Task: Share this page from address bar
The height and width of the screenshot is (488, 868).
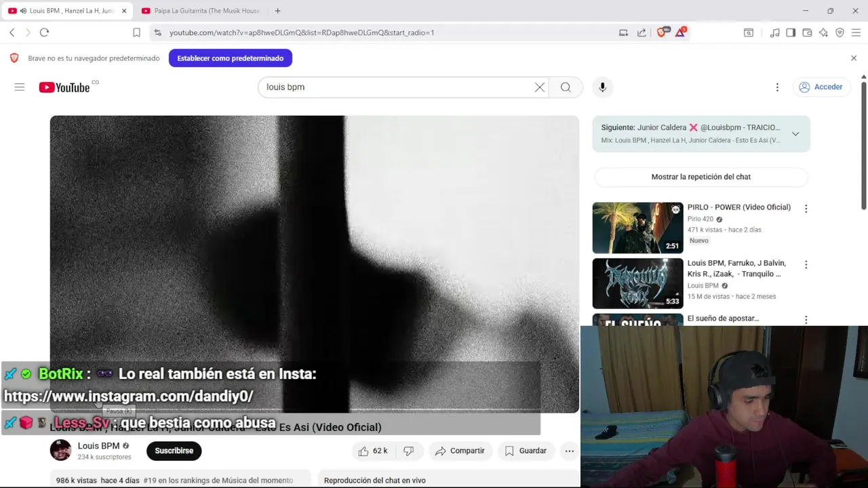Action: pos(642,33)
